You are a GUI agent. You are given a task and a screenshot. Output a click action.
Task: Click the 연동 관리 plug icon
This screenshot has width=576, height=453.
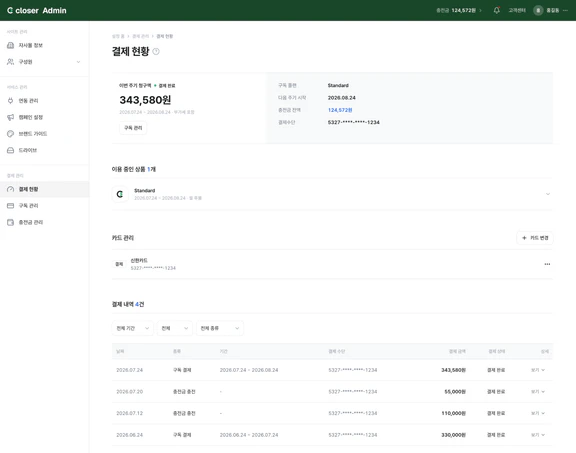[10, 101]
